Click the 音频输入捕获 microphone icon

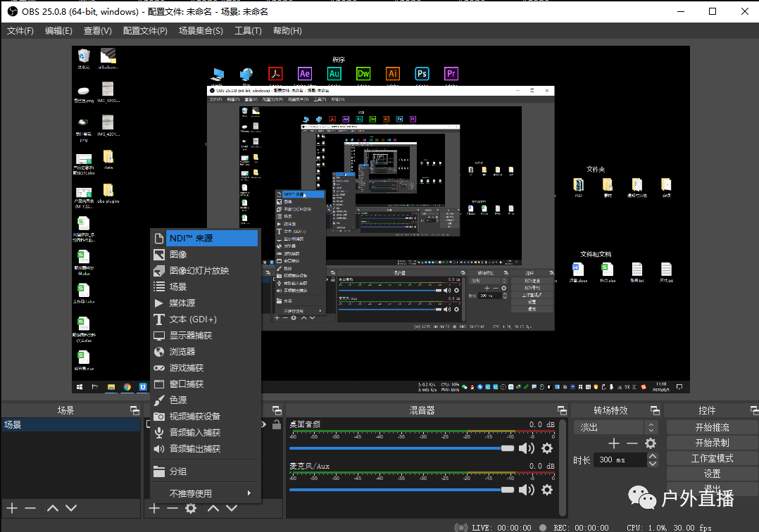tap(159, 433)
